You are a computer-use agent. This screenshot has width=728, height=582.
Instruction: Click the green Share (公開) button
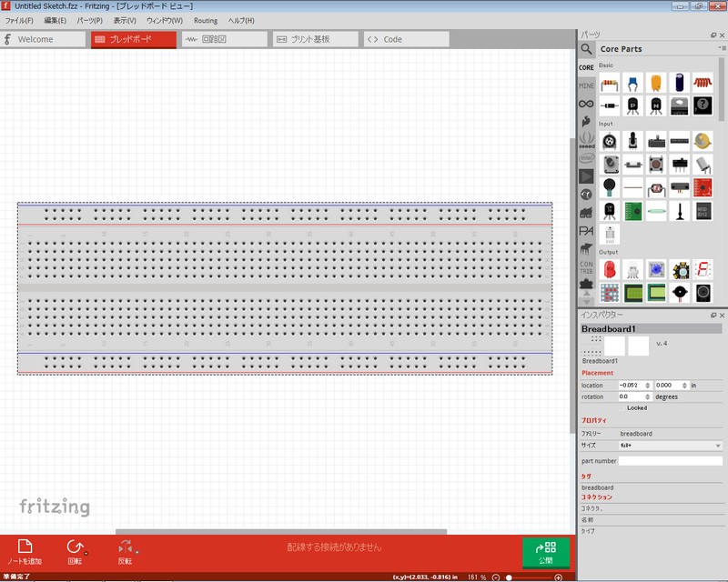click(546, 552)
